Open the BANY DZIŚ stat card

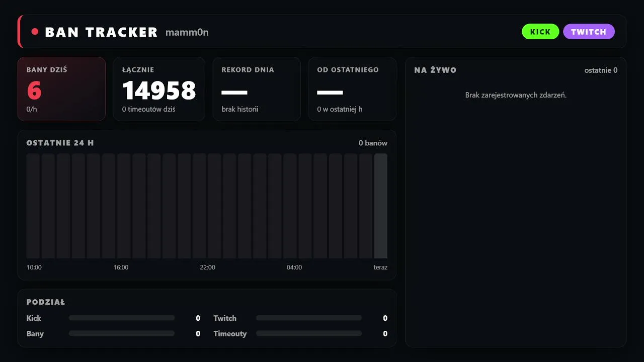(61, 89)
